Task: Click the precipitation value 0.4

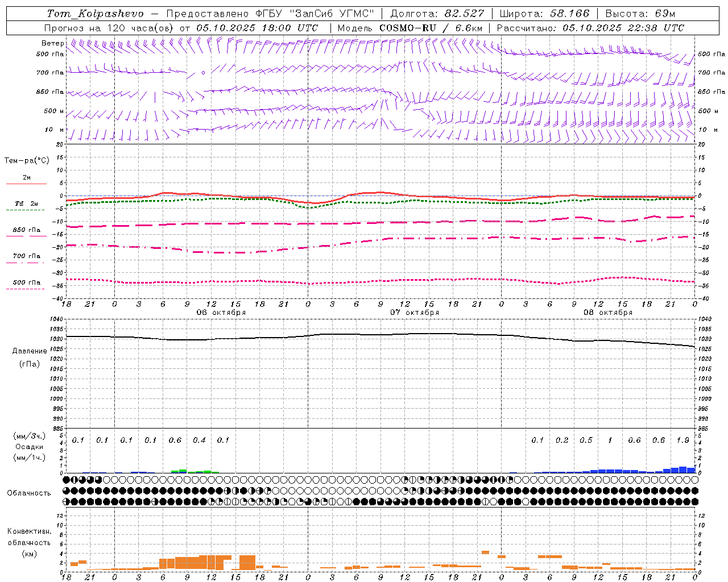Action: 199,440
